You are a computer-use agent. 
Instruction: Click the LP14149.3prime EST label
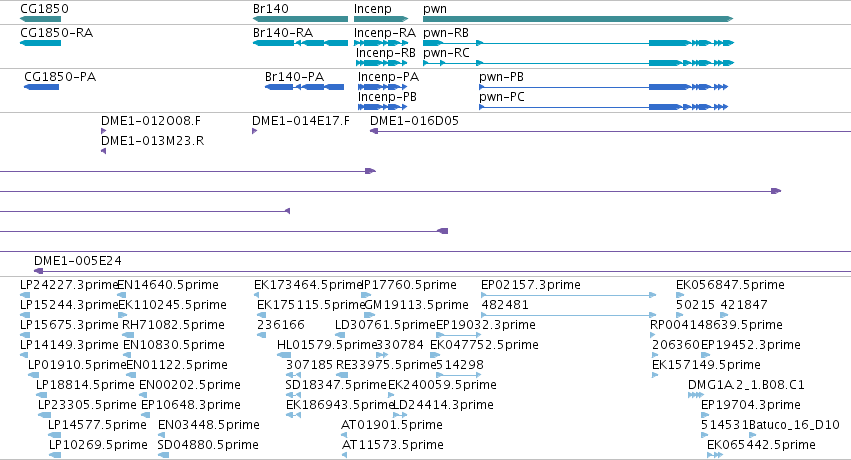69,345
